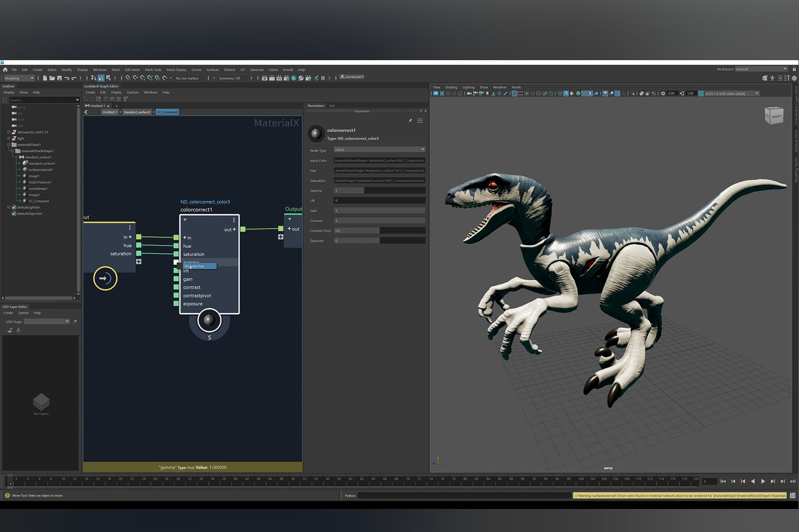Viewport: 799px width, 532px height.
Task: Click the save scene icon in the main toolbar
Action: [x=59, y=78]
